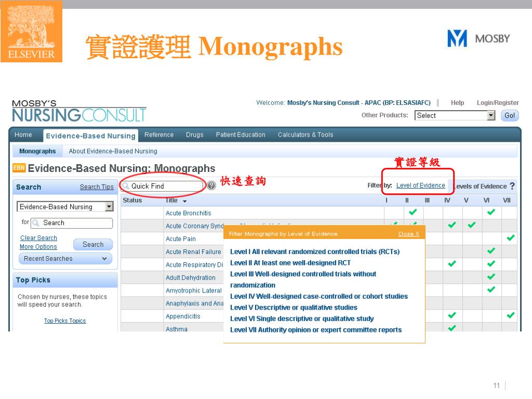Open the Adult Dehydration monograph
The image size is (532, 399).
tap(190, 277)
